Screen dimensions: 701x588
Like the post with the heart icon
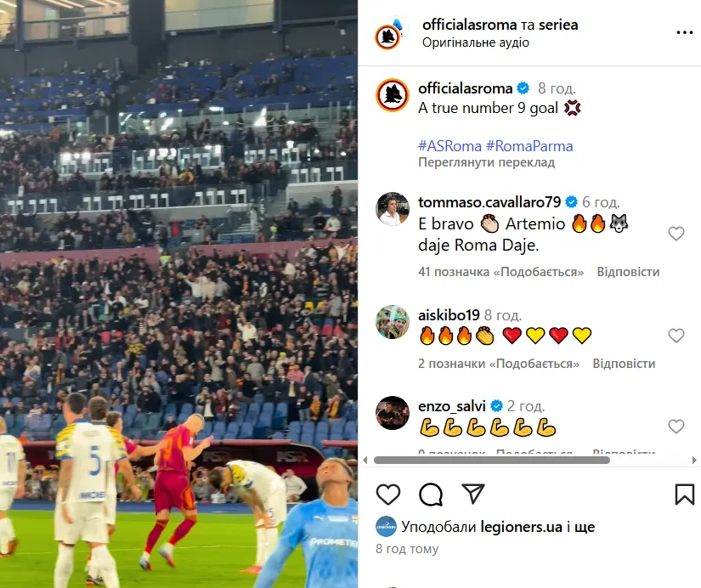[388, 494]
